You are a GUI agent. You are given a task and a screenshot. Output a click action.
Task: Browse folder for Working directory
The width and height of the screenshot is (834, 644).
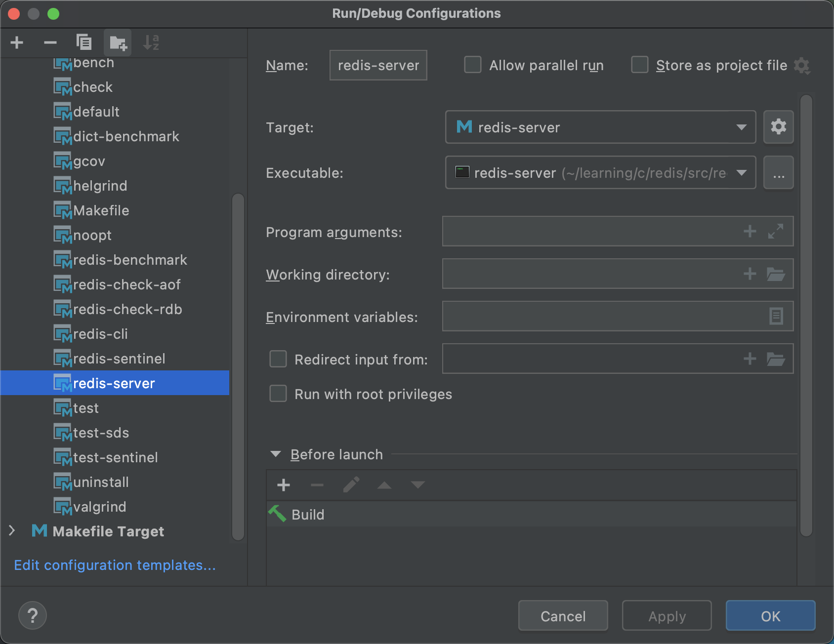pyautogui.click(x=776, y=274)
